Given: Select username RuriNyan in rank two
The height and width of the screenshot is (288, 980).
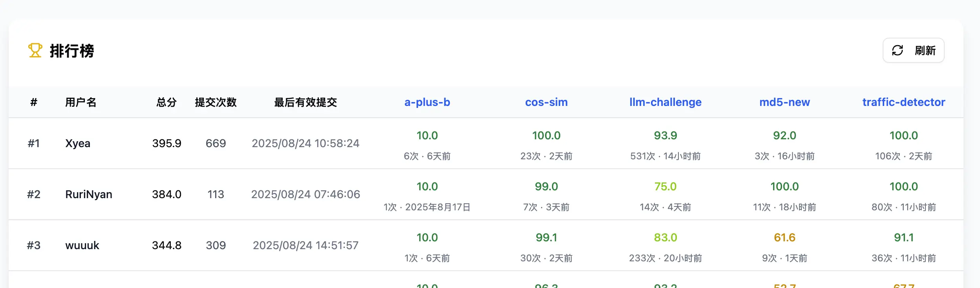Looking at the screenshot, I should (x=89, y=194).
